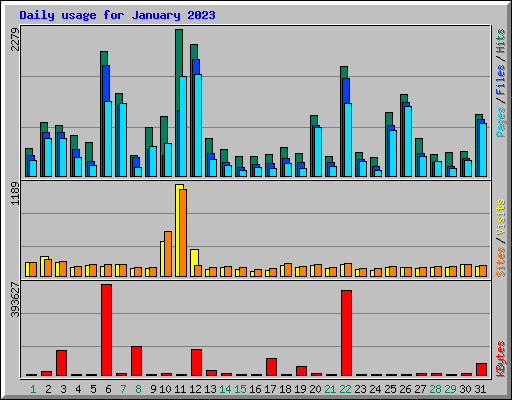Click the 'Hits' legend label
The width and height of the screenshot is (512, 400).
tap(501, 41)
